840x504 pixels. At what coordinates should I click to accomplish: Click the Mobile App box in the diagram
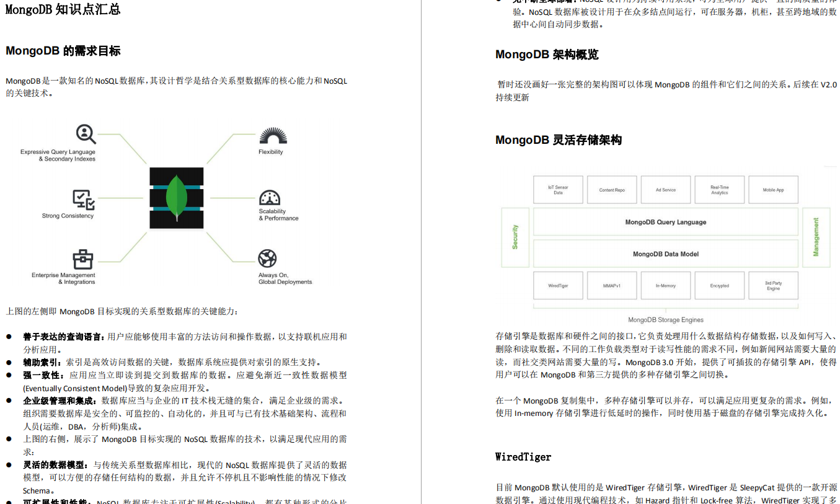[773, 189]
